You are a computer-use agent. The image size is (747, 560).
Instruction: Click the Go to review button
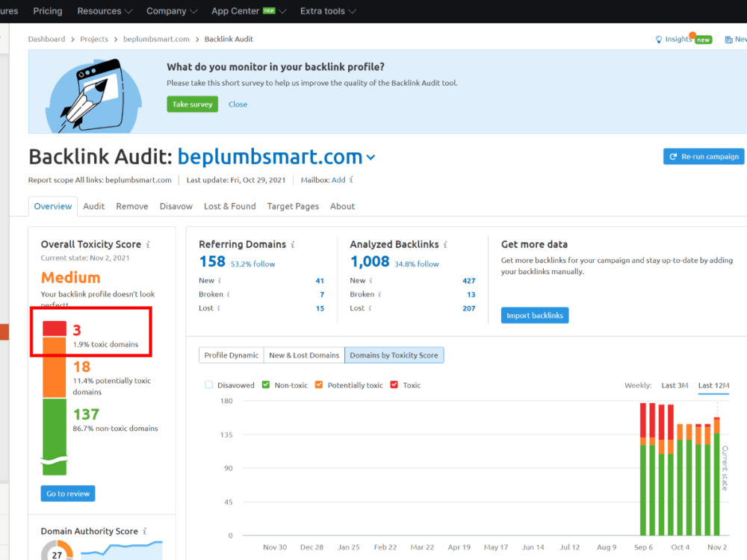coord(68,494)
